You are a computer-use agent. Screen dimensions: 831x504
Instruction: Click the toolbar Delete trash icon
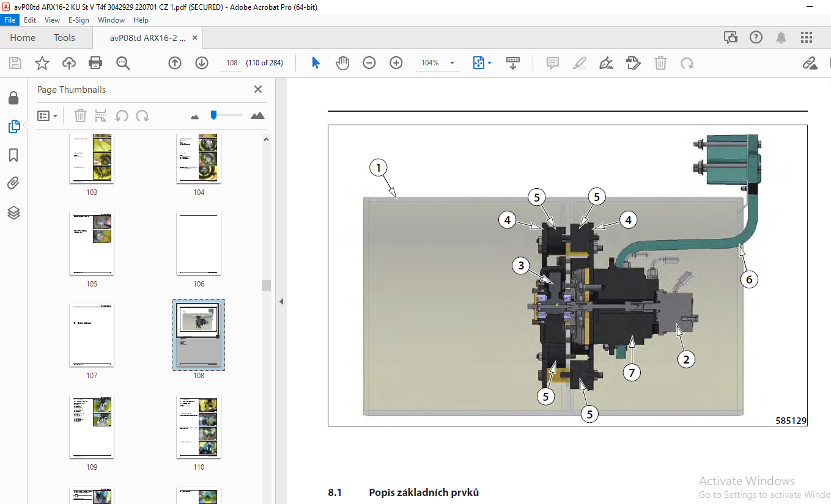[660, 63]
